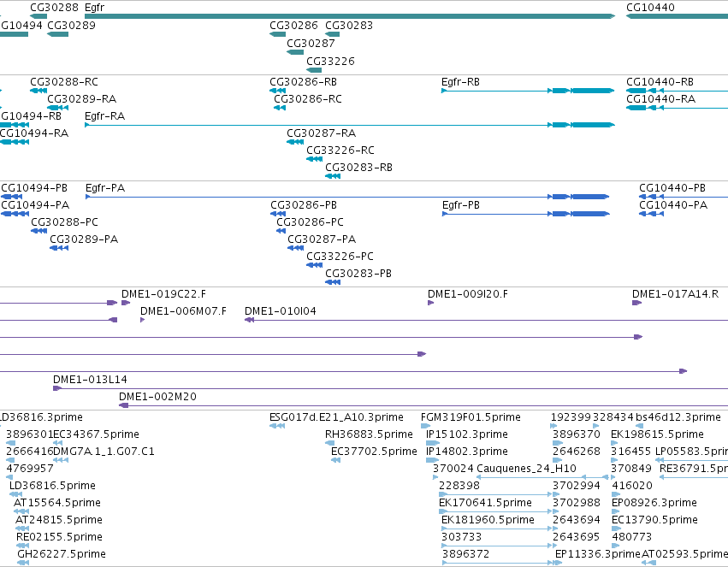728x567 pixels.
Task: Select the CG30289-RA transcript label
Action: [82, 99]
